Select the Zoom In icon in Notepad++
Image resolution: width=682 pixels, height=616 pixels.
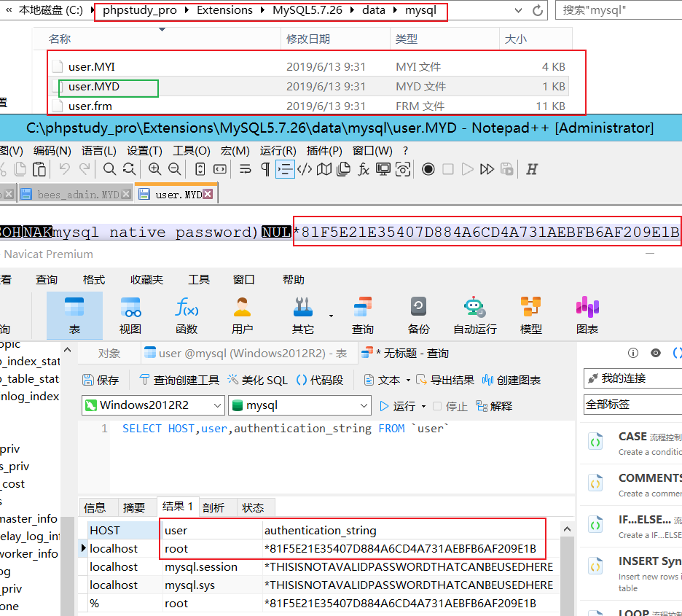pos(156,168)
